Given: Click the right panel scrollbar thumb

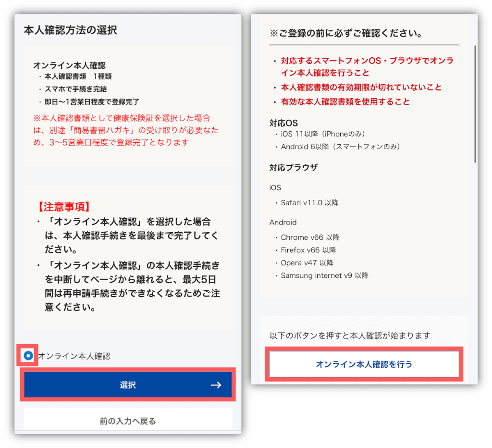Looking at the screenshot, I should (475, 104).
